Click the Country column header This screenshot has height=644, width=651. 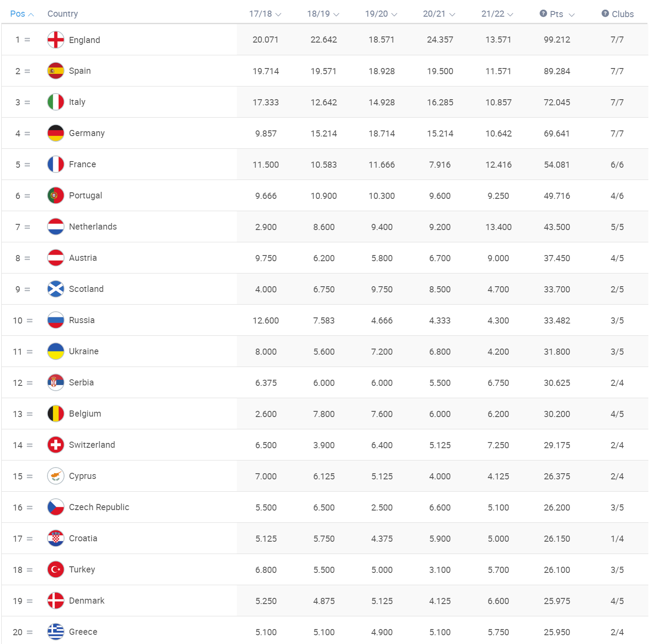click(x=62, y=14)
